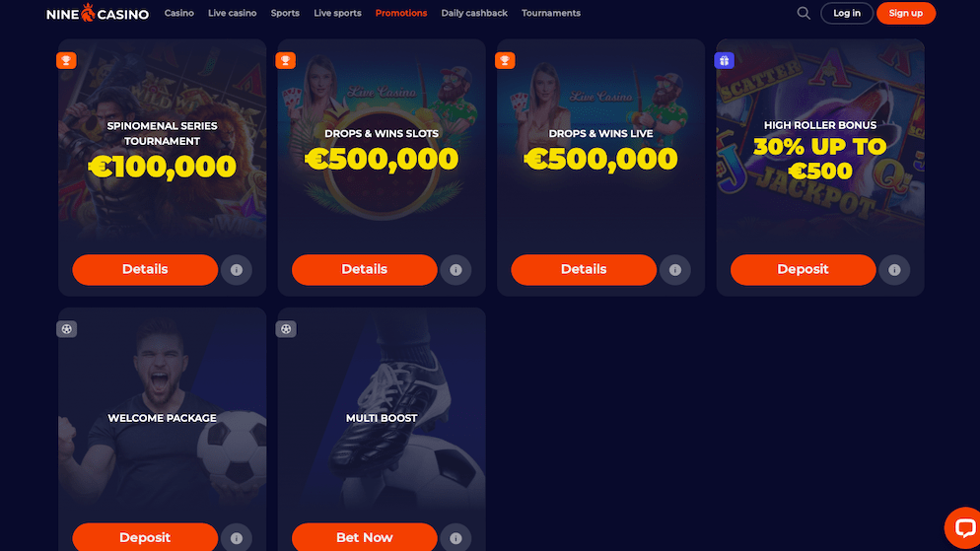Click Bet Now on Multi Boost card
Viewport: 980px width, 551px height.
click(365, 537)
